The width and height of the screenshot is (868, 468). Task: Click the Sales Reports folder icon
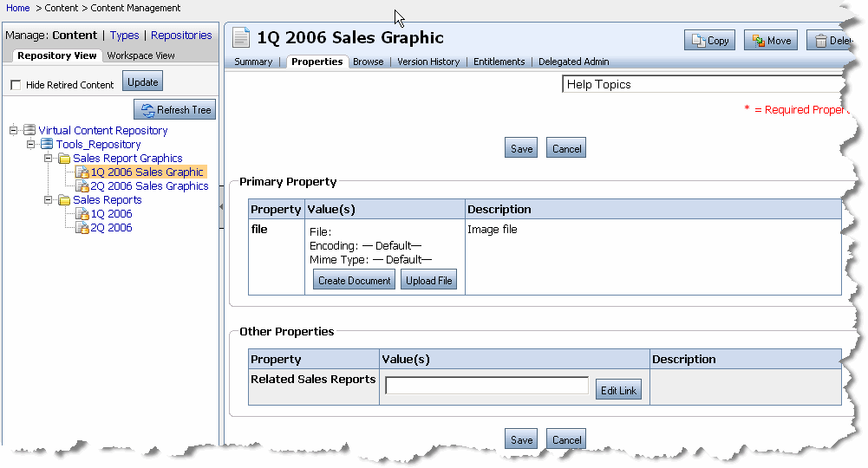pos(64,200)
